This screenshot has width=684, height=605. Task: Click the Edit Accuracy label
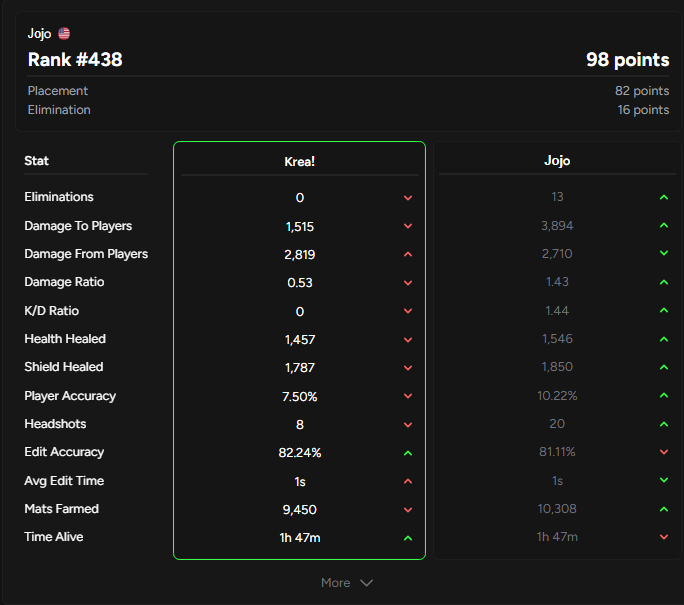point(64,452)
